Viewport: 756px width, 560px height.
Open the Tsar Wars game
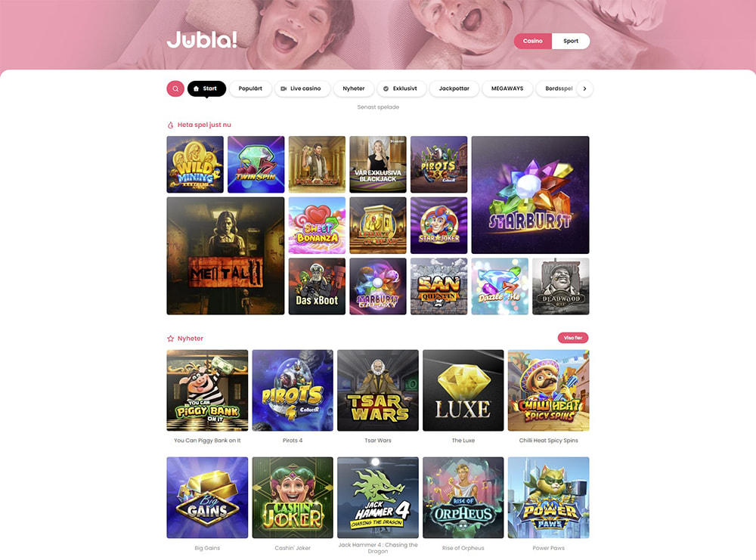(x=378, y=391)
